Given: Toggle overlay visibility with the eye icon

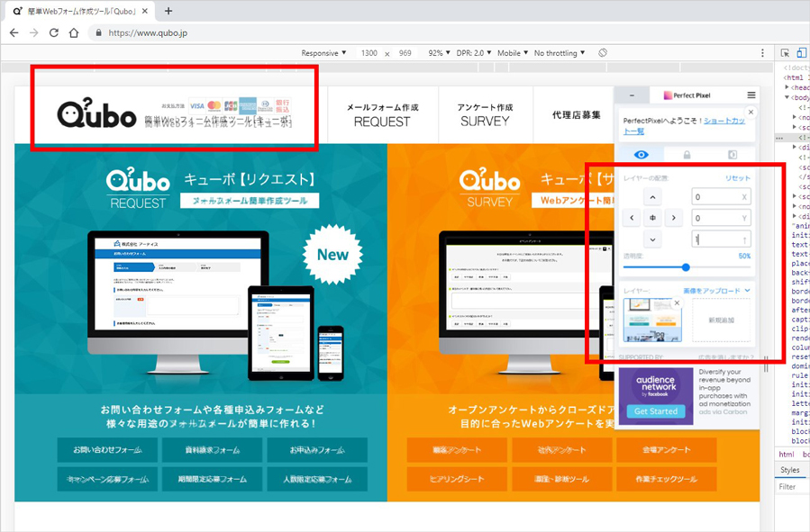Looking at the screenshot, I should 642,155.
